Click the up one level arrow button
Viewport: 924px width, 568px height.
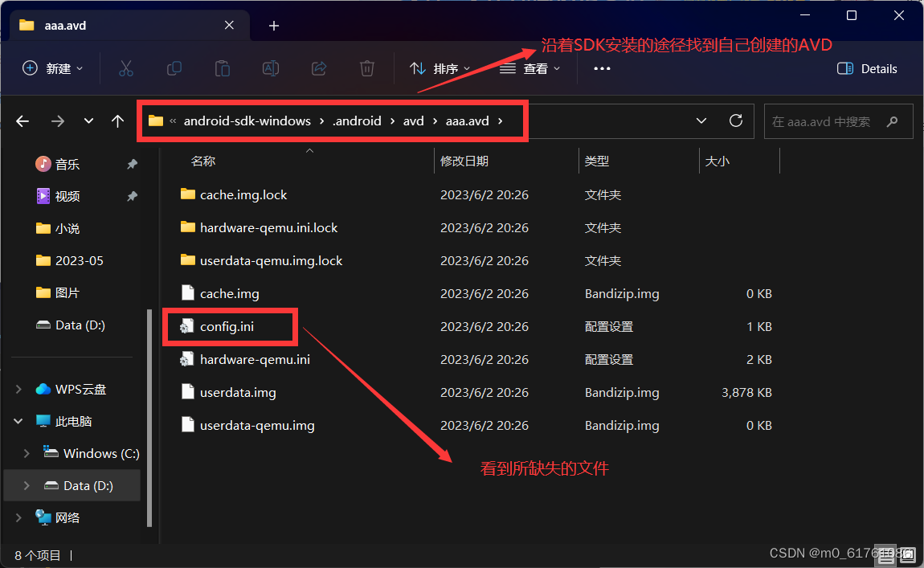click(x=117, y=121)
